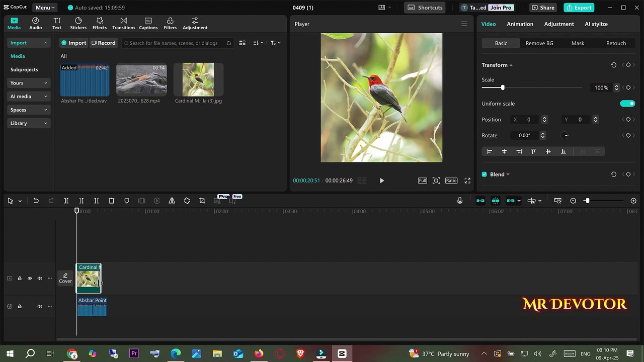Select the split clip tool
Screen dimensions: 644x362
[66, 201]
